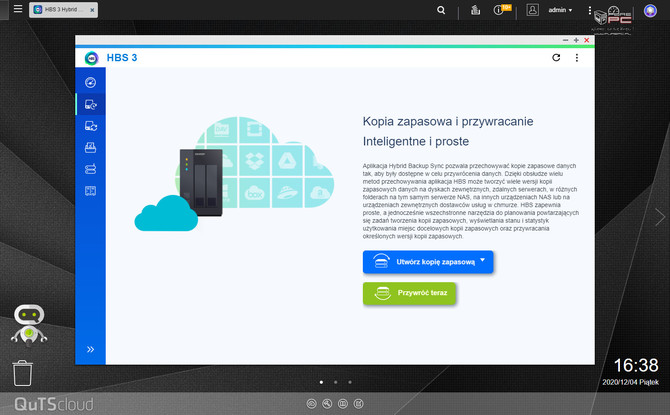
Task: Open the desktop search magnifier
Action: pyautogui.click(x=441, y=10)
